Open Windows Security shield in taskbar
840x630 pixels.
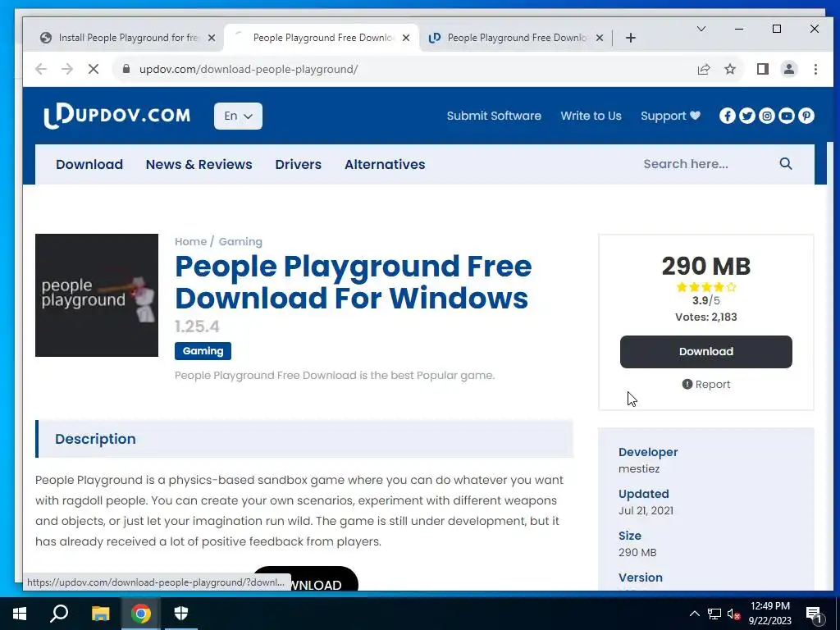point(181,614)
